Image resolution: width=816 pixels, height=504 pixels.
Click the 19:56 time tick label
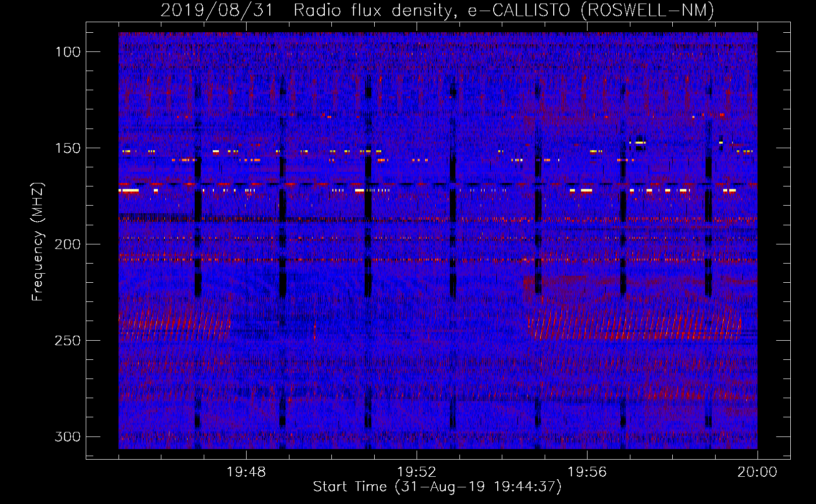pyautogui.click(x=587, y=472)
